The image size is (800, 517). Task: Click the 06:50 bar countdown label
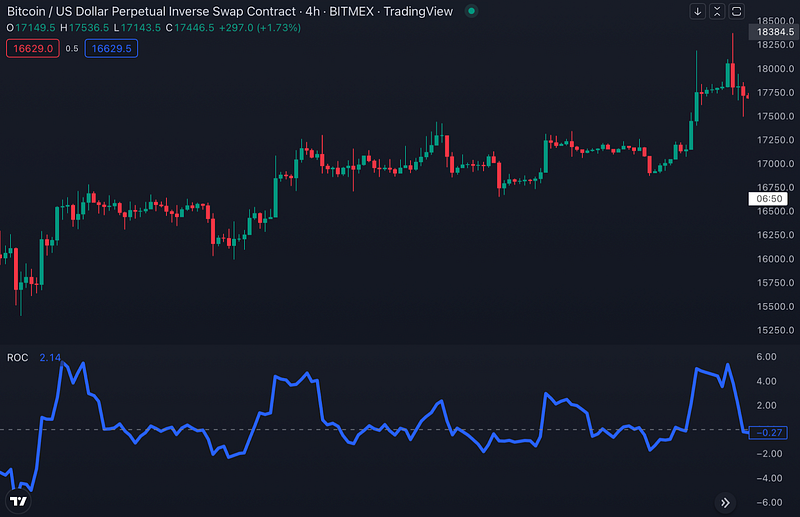(768, 199)
